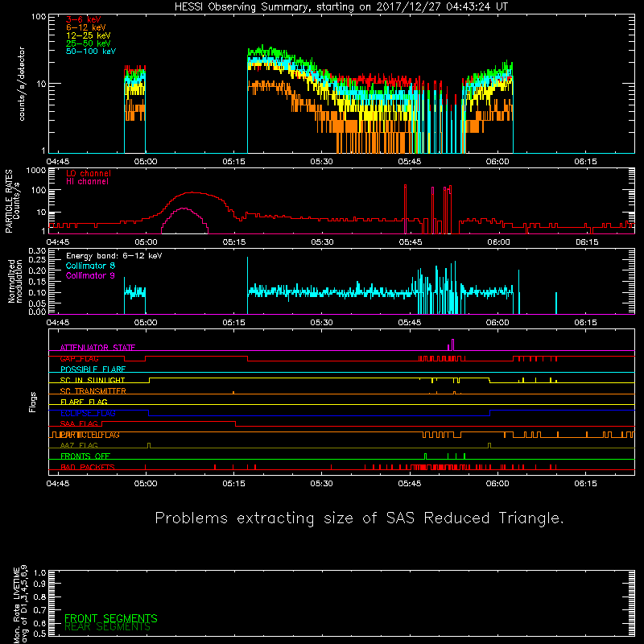The height and width of the screenshot is (644, 644).
Task: Click the 'Problems extracting size of SAS Reduced Triangle' message
Action: 359,518
